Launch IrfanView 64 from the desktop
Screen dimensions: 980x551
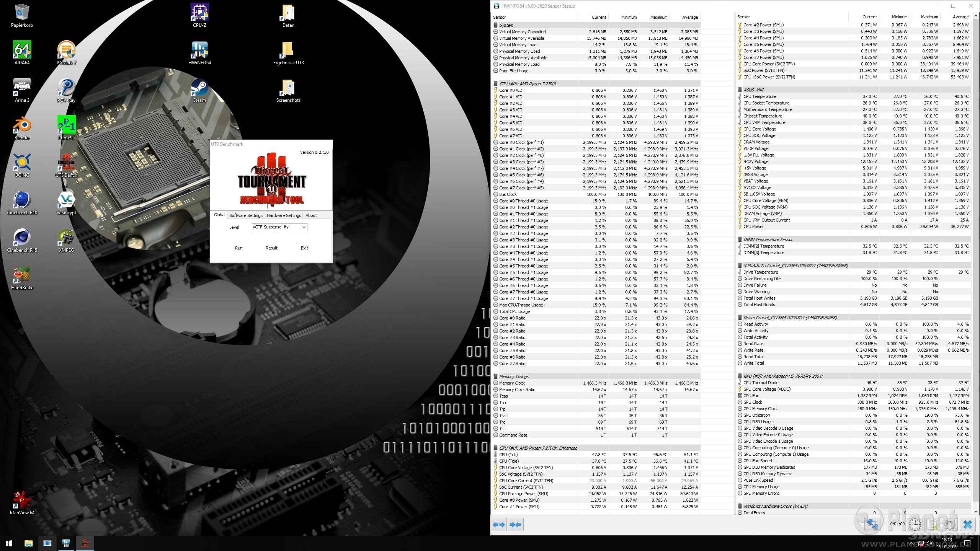pyautogui.click(x=22, y=503)
